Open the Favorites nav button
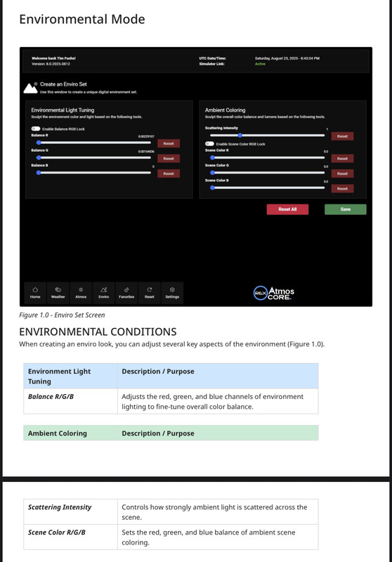 [126, 293]
